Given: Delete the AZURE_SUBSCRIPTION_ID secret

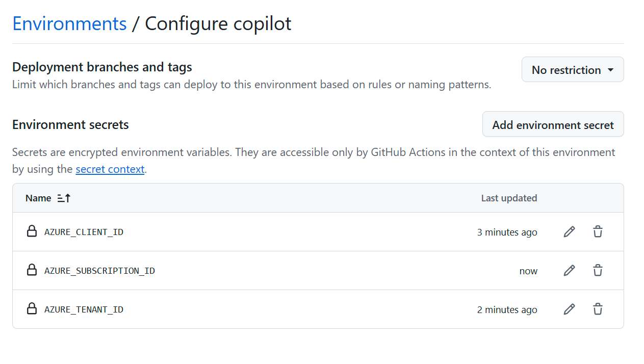Looking at the screenshot, I should click(x=598, y=270).
